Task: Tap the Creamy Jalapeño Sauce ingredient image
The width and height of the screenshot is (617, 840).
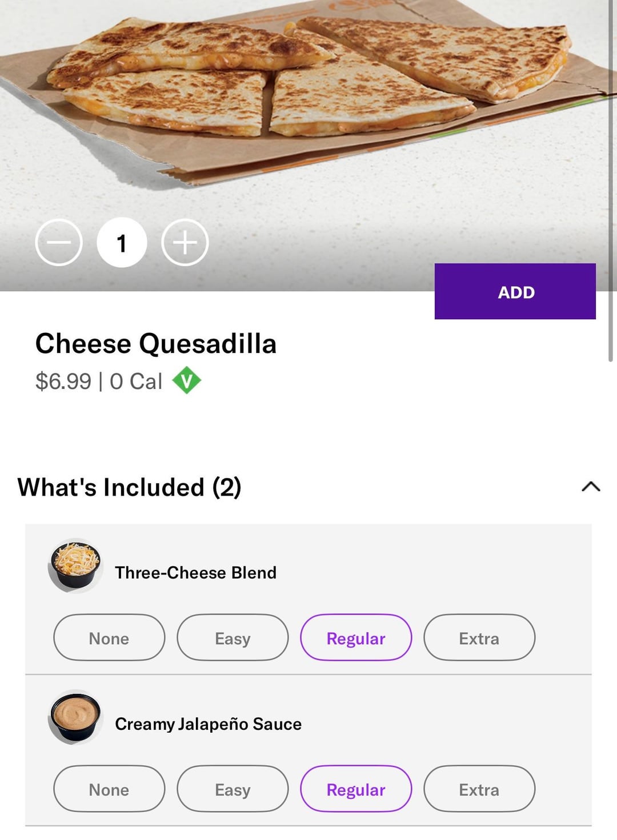Action: point(75,717)
